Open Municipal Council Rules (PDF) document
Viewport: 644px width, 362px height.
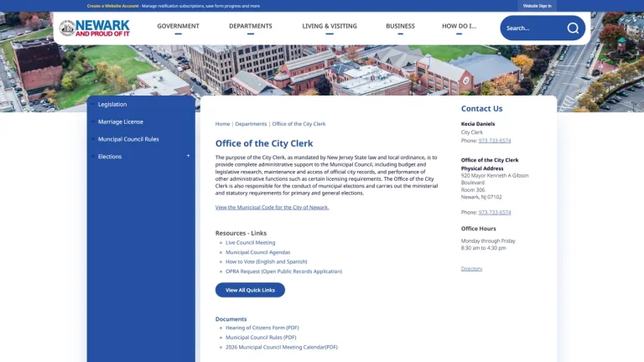(x=261, y=338)
